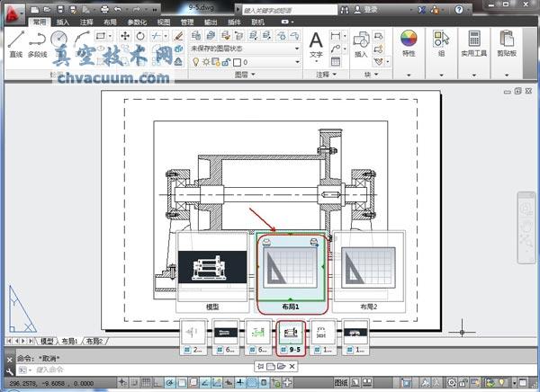
Task: Toggle the Paper space (图纸) status button
Action: click(340, 383)
